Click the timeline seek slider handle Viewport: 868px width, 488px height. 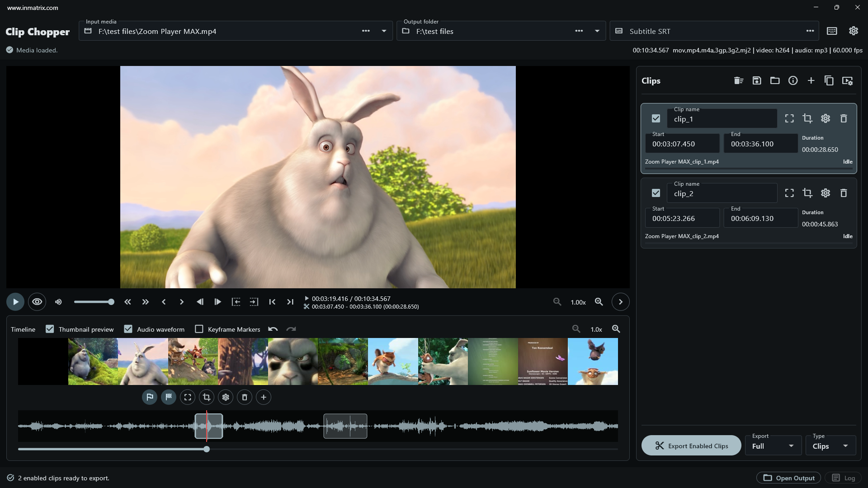207,449
